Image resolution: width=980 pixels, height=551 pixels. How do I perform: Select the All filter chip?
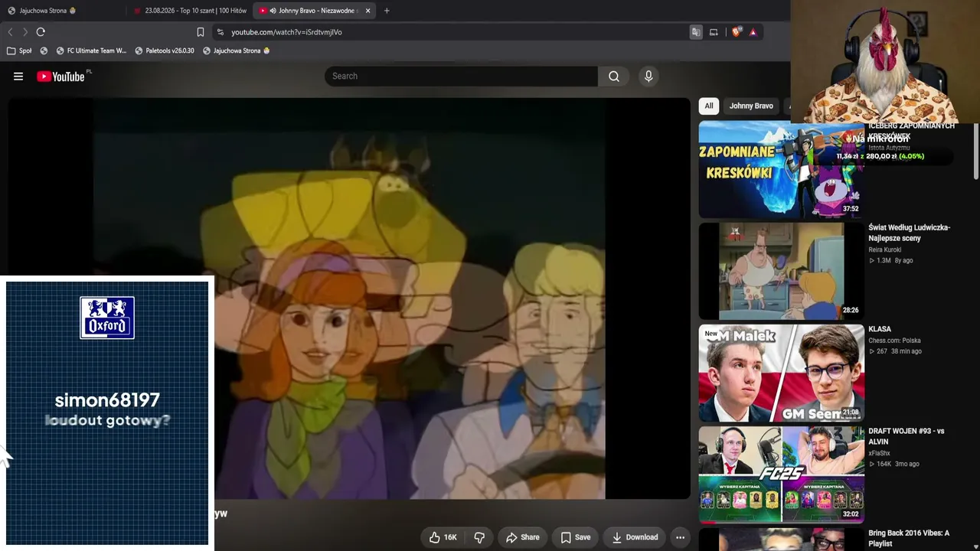pyautogui.click(x=709, y=106)
